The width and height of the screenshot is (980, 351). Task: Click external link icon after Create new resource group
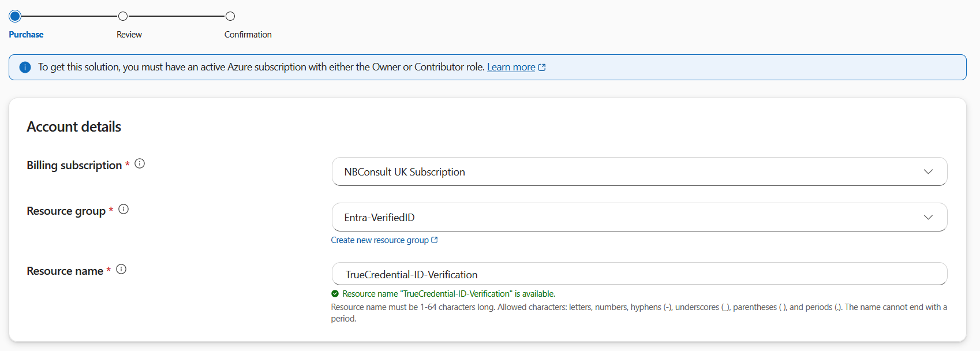tap(435, 240)
